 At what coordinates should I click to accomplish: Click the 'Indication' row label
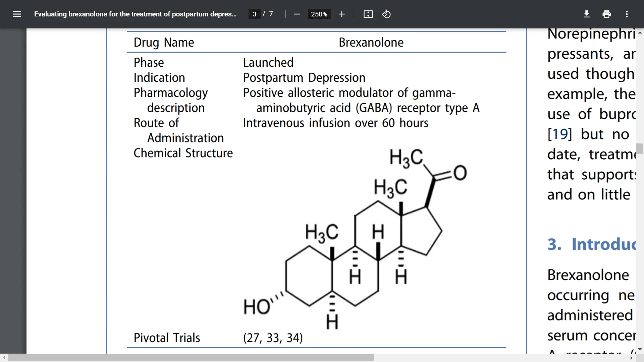[x=159, y=78]
